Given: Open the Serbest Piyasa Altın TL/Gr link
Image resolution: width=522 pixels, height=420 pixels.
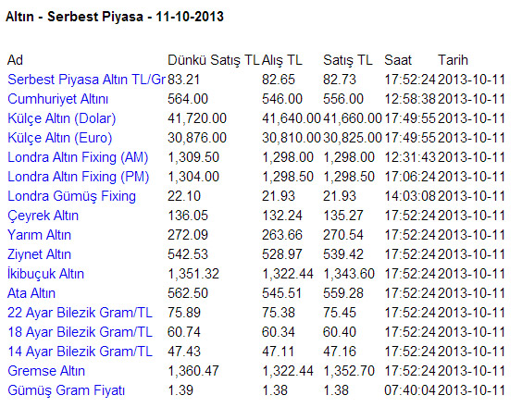Looking at the screenshot, I should [87, 80].
